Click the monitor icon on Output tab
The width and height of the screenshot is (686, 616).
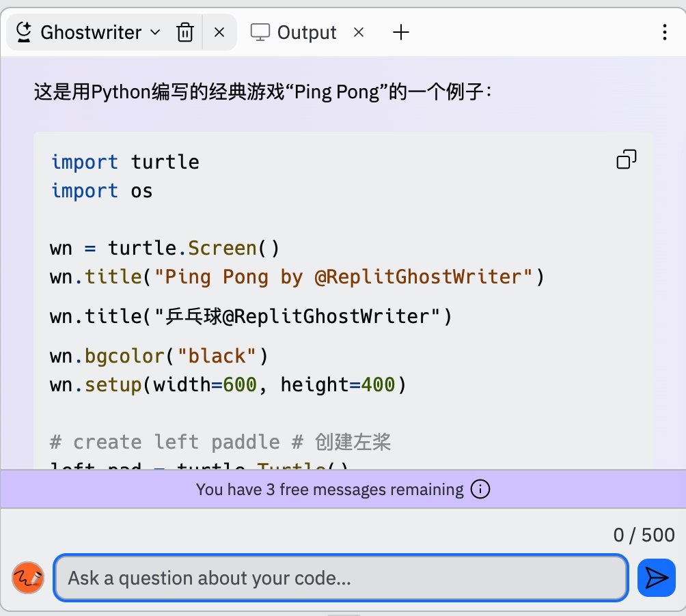[260, 32]
